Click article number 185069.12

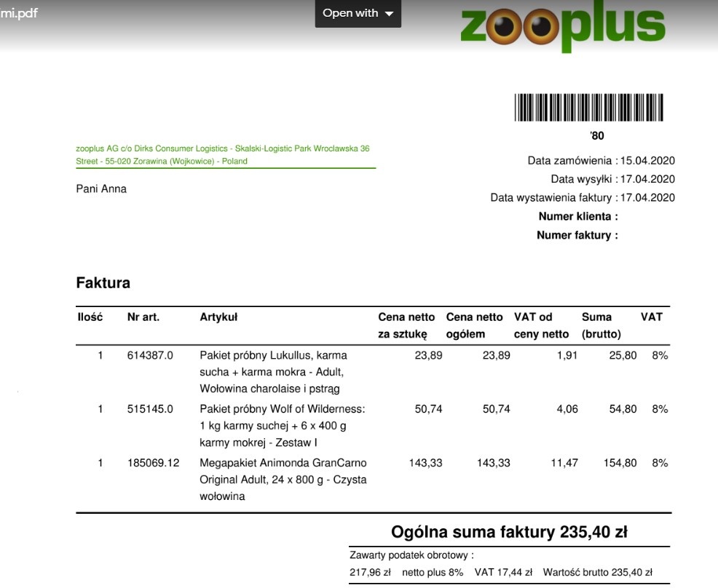click(x=154, y=463)
